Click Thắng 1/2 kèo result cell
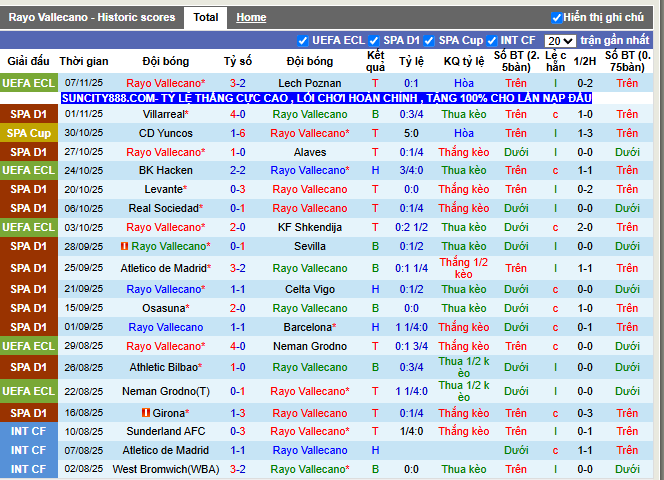Screen dimensions: 664x480 [x=464, y=268]
